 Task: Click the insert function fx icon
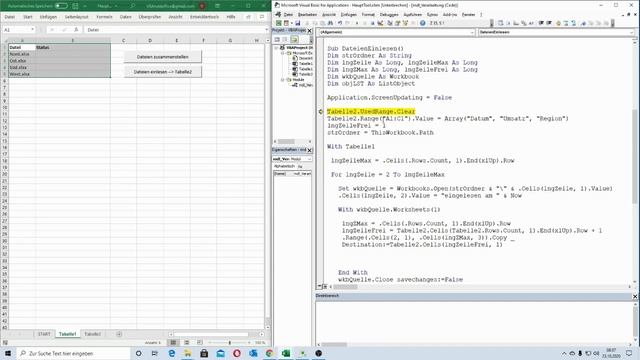coord(76,30)
